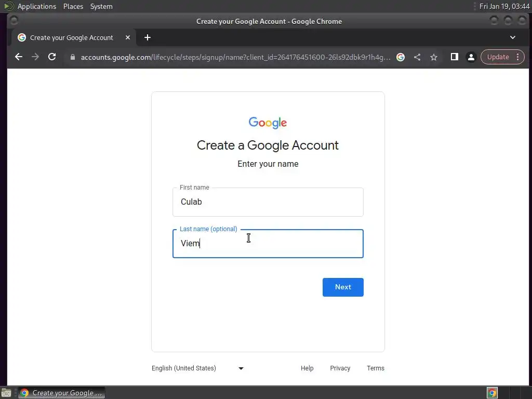
Task: Open the side panel icon in Chrome toolbar
Action: [454, 57]
